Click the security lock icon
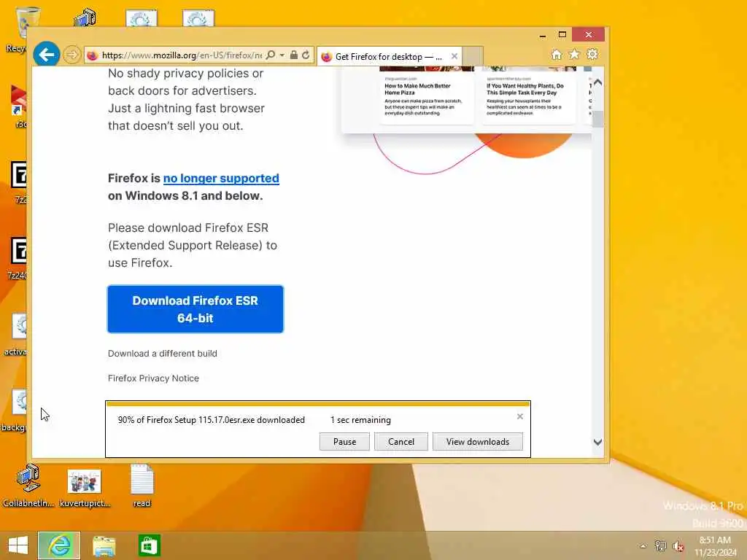Image resolution: width=747 pixels, height=560 pixels. (x=294, y=55)
